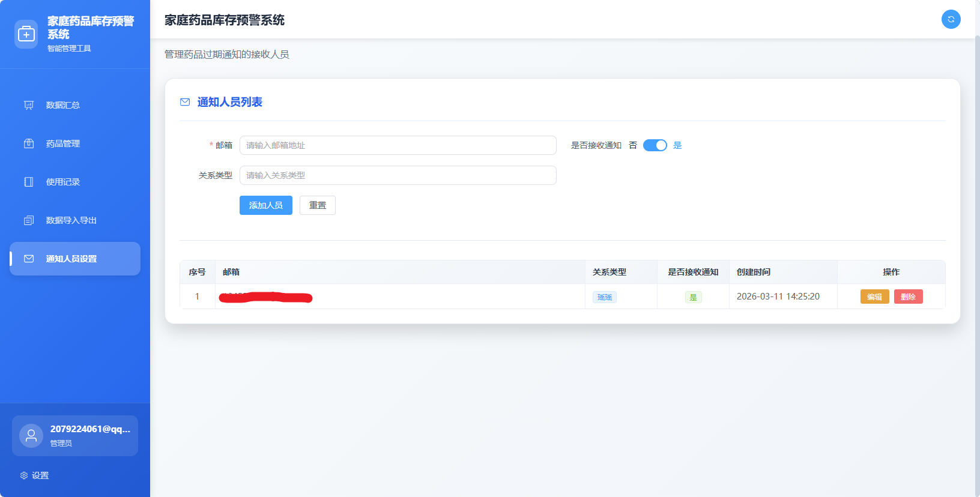
Task: Toggle the 是否接收通知 switch
Action: [655, 145]
